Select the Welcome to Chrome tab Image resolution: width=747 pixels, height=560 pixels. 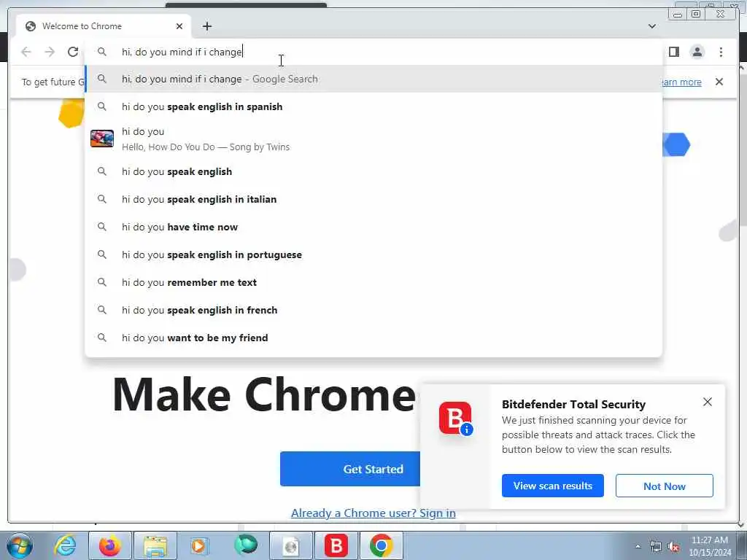click(x=104, y=26)
